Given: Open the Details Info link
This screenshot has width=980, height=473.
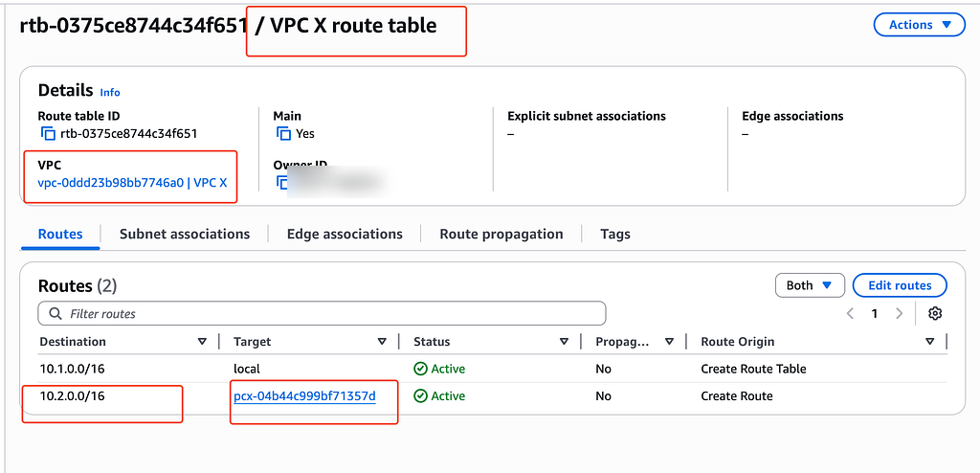Looking at the screenshot, I should click(110, 93).
